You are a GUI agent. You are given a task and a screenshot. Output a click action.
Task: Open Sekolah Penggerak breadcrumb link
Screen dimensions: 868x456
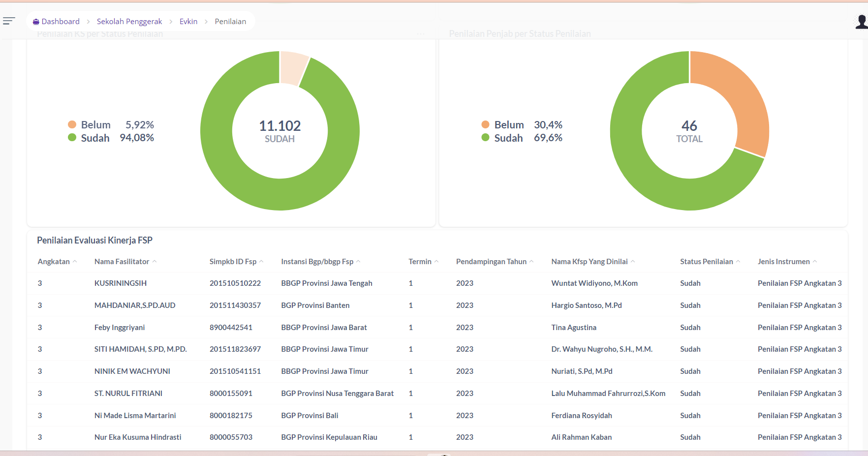pos(129,22)
